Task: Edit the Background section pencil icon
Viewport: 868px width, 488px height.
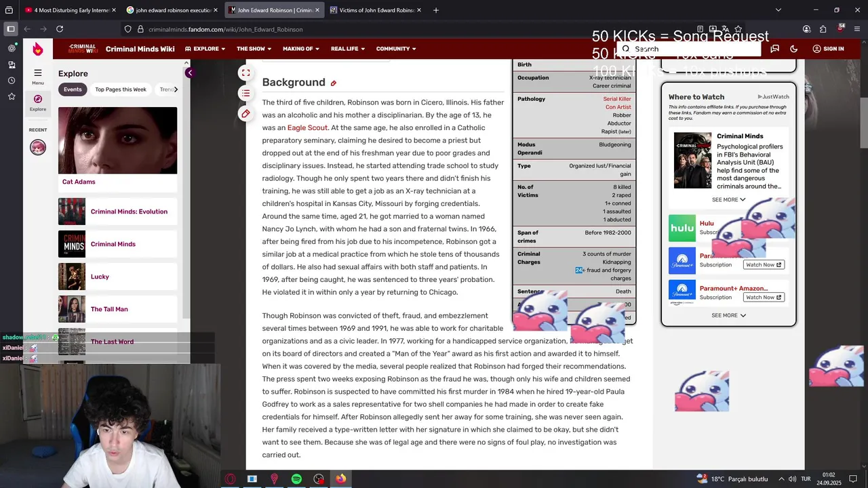Action: 334,83
